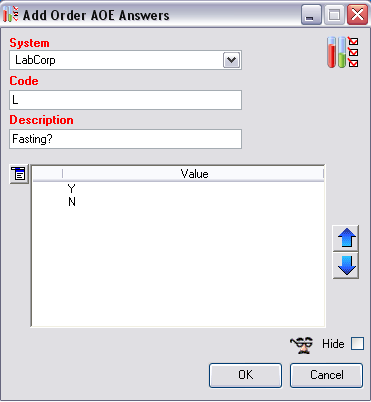Confirm with the OK button
Image resolution: width=371 pixels, height=402 pixels.
[x=246, y=375]
